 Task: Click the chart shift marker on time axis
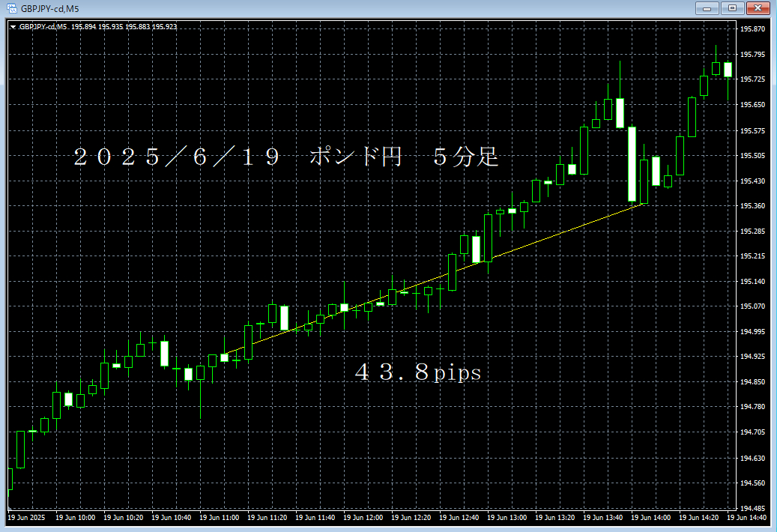pos(9,510)
